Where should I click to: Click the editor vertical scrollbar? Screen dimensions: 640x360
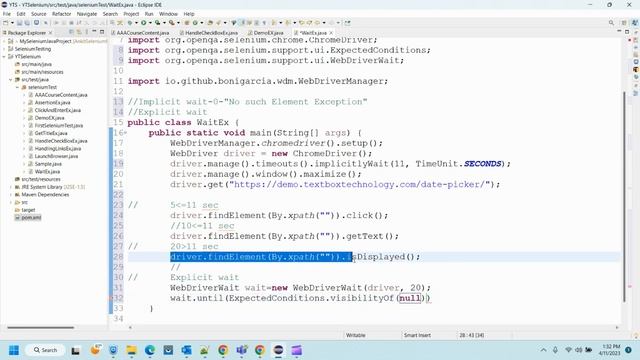tap(624, 196)
